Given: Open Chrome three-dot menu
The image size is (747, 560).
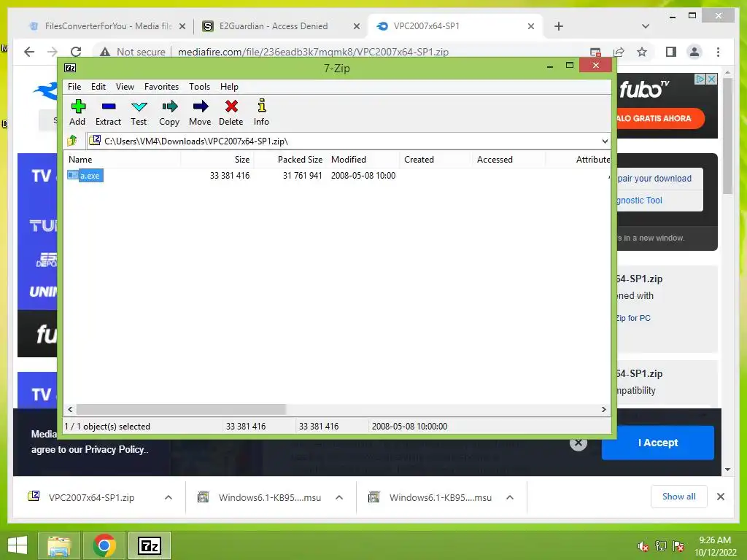Looking at the screenshot, I should 719,52.
